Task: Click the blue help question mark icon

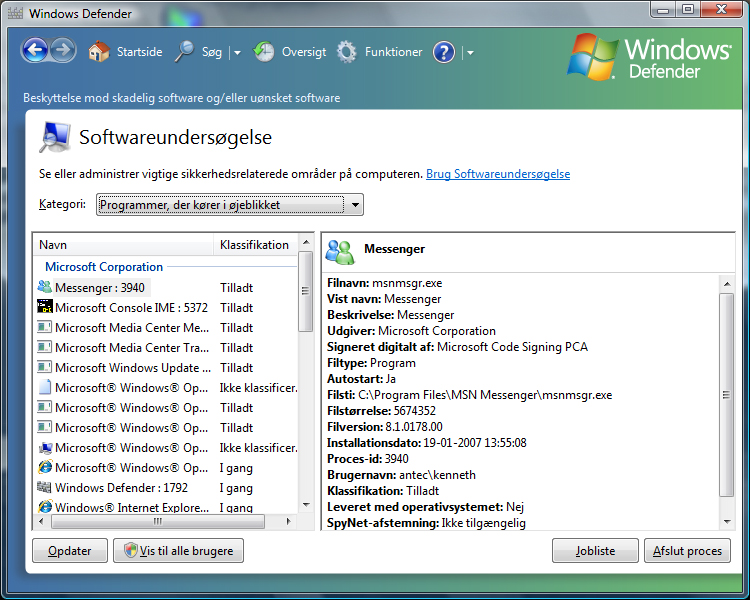Action: 444,52
